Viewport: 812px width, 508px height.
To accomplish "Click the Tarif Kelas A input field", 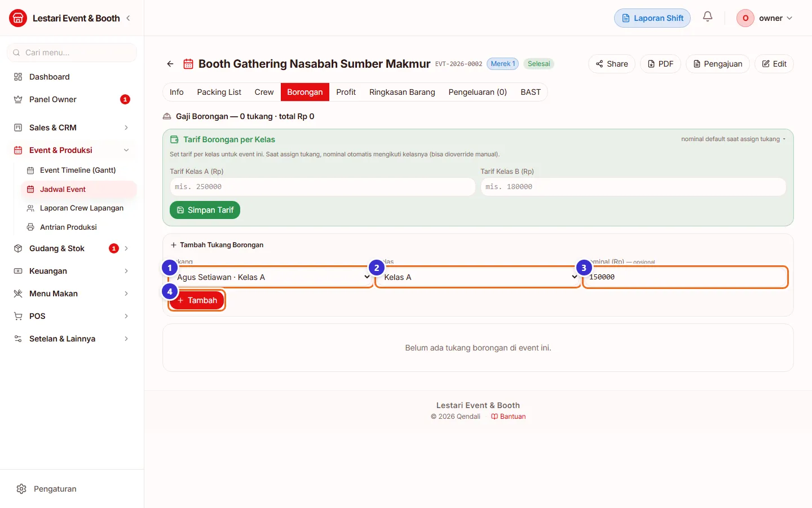I will point(323,187).
